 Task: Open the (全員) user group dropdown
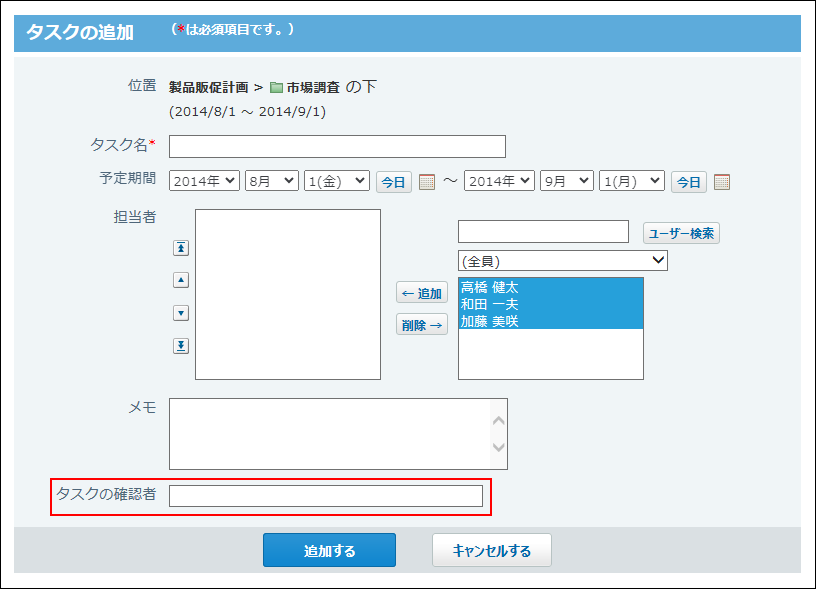click(563, 261)
